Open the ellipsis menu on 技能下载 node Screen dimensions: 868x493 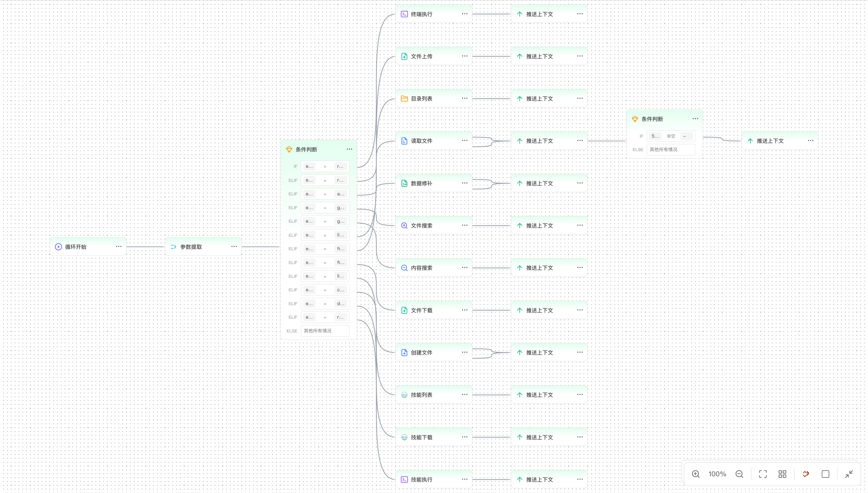tap(465, 437)
